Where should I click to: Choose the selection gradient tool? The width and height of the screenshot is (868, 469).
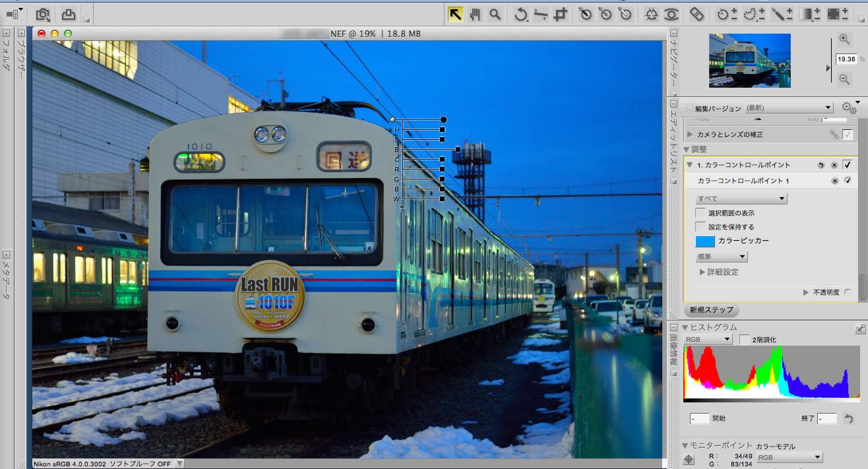[x=810, y=14]
